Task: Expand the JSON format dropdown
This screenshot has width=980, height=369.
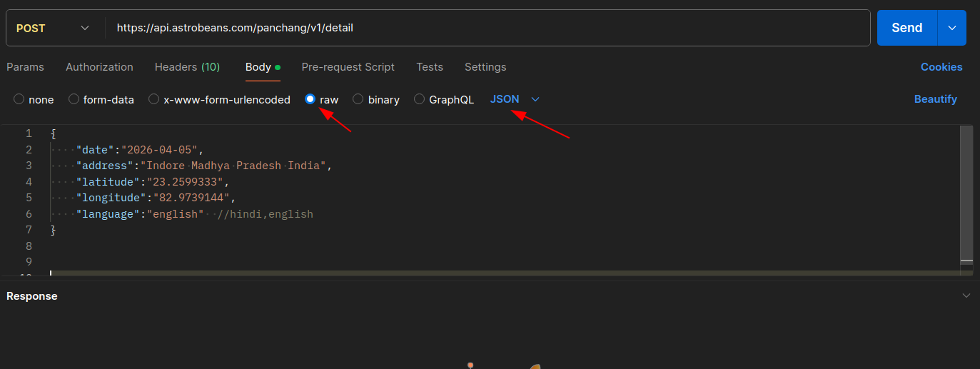Action: click(x=514, y=99)
